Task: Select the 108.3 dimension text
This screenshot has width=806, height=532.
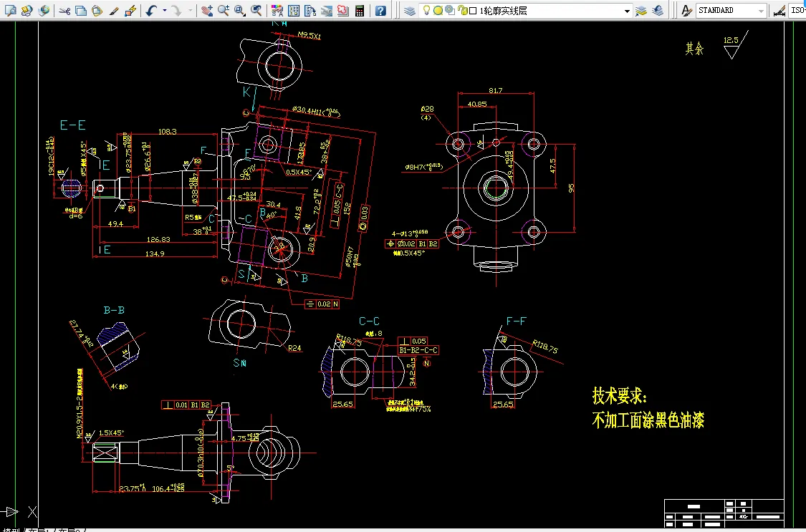Action: (x=167, y=132)
